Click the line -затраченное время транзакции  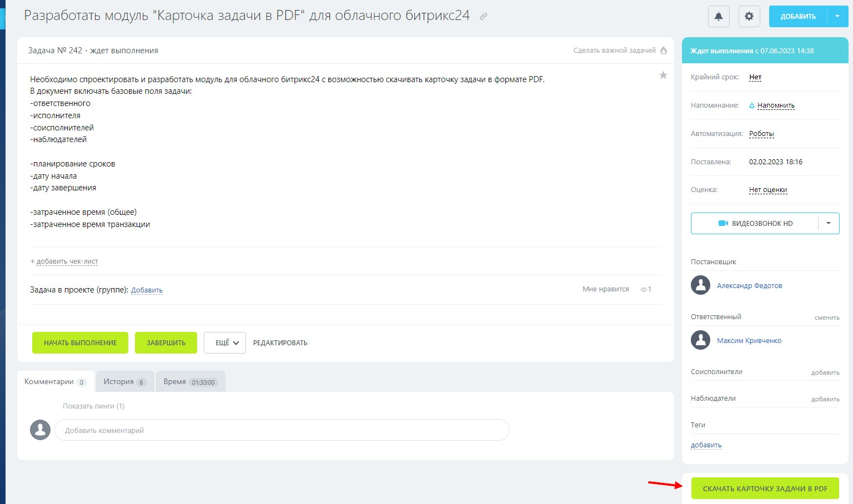pos(91,224)
